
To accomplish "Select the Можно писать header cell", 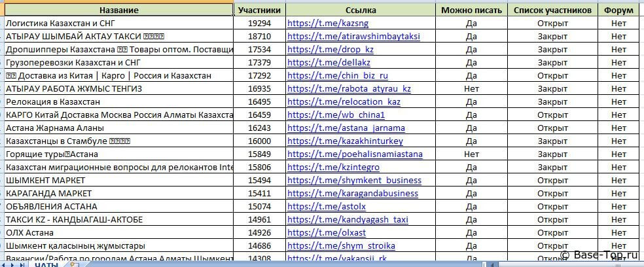I will click(x=471, y=10).
